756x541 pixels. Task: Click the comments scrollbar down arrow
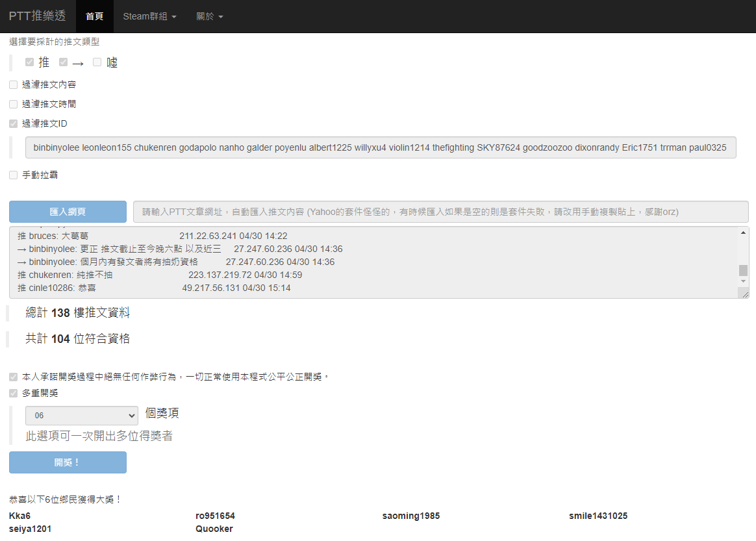[744, 281]
